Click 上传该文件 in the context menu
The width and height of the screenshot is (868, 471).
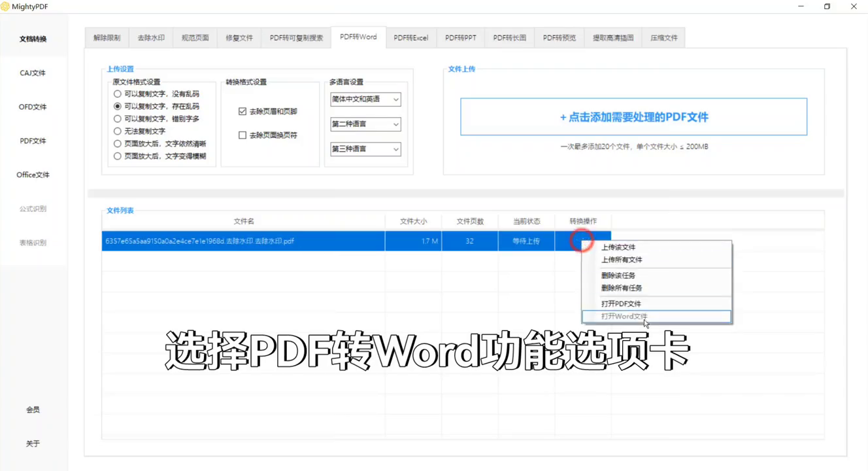(656, 247)
